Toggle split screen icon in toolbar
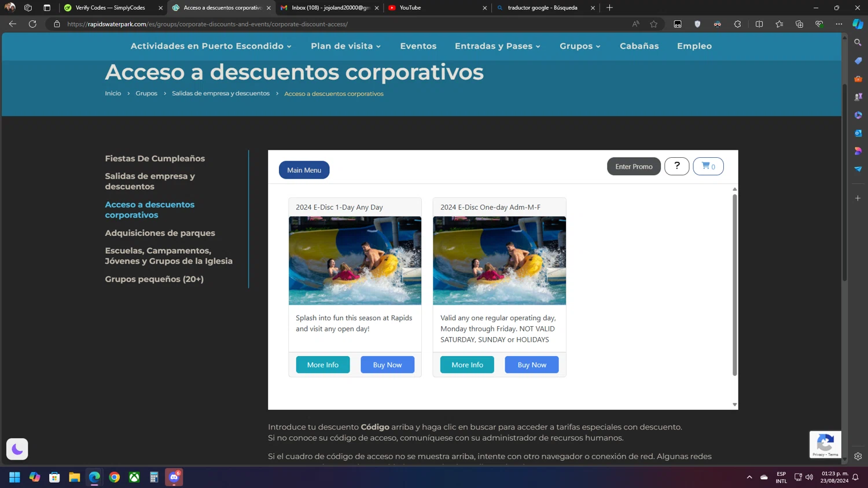 click(759, 24)
